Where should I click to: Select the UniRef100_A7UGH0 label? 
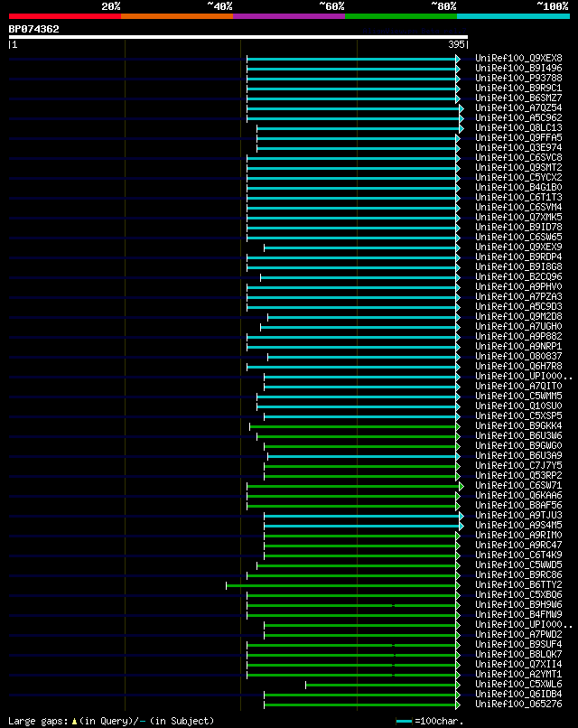[518, 327]
